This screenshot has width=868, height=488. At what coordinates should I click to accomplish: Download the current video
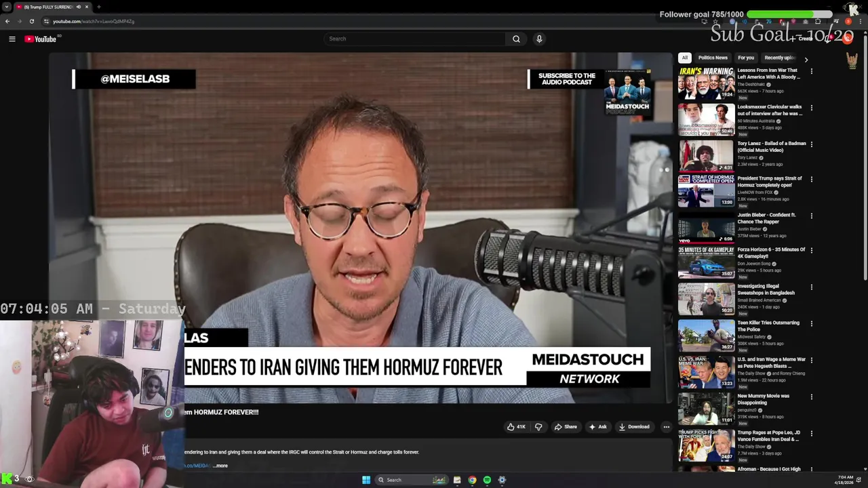click(x=634, y=427)
